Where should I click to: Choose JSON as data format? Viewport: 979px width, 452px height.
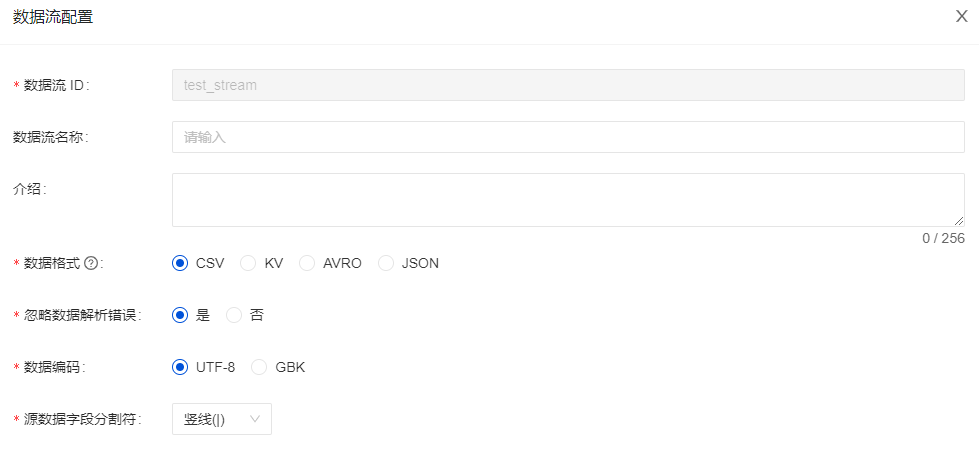pos(386,263)
